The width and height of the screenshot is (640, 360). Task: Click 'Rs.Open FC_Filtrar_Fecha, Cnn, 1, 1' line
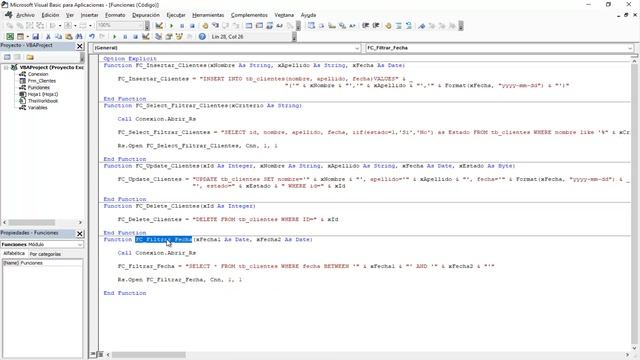coord(180,280)
